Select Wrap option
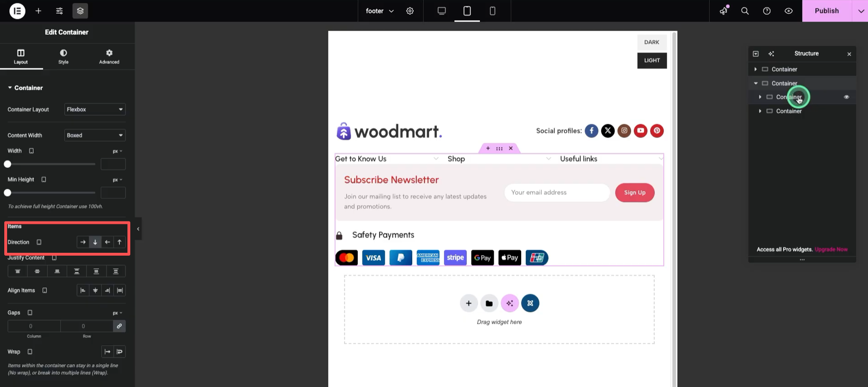The width and height of the screenshot is (868, 387). [x=120, y=352]
